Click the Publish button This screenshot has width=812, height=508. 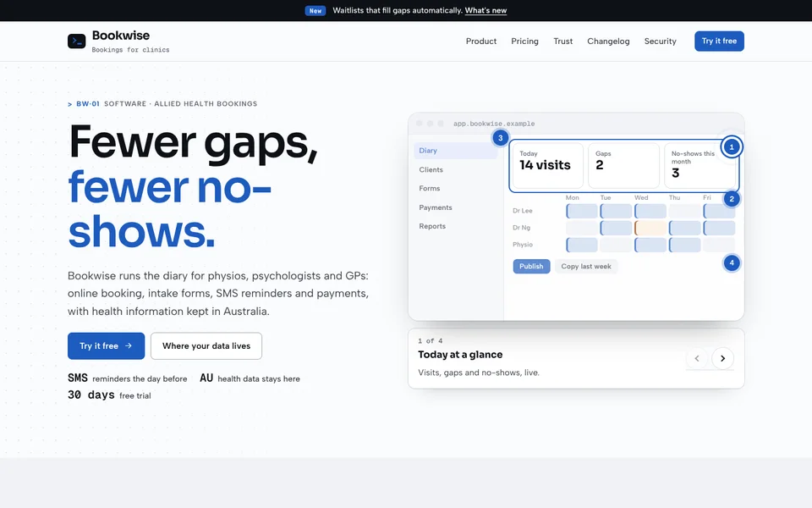[x=531, y=266]
